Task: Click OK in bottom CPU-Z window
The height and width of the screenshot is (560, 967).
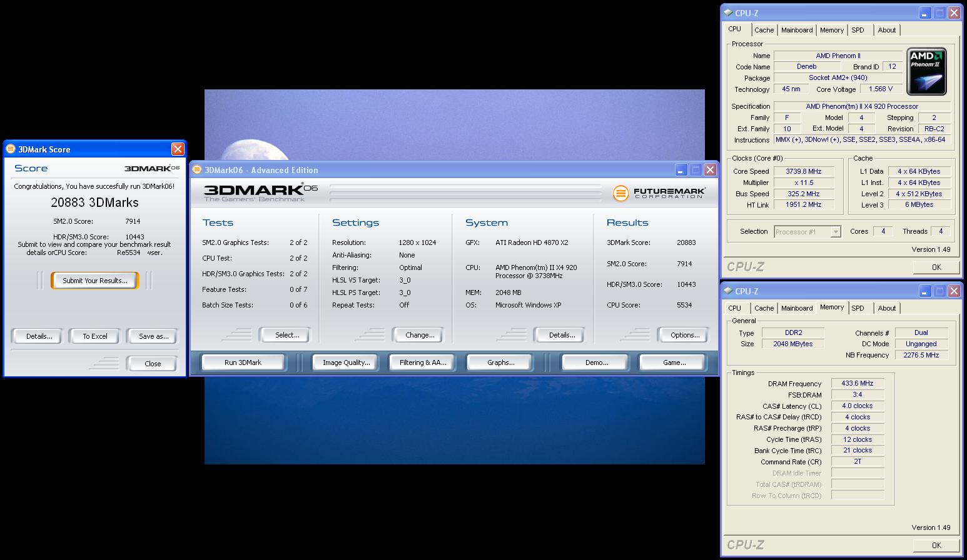Action: click(936, 545)
